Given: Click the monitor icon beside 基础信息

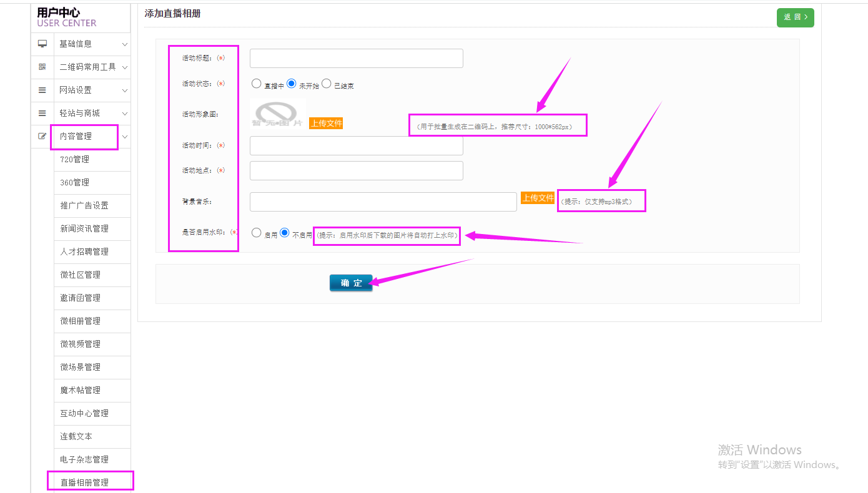Looking at the screenshot, I should (x=42, y=44).
